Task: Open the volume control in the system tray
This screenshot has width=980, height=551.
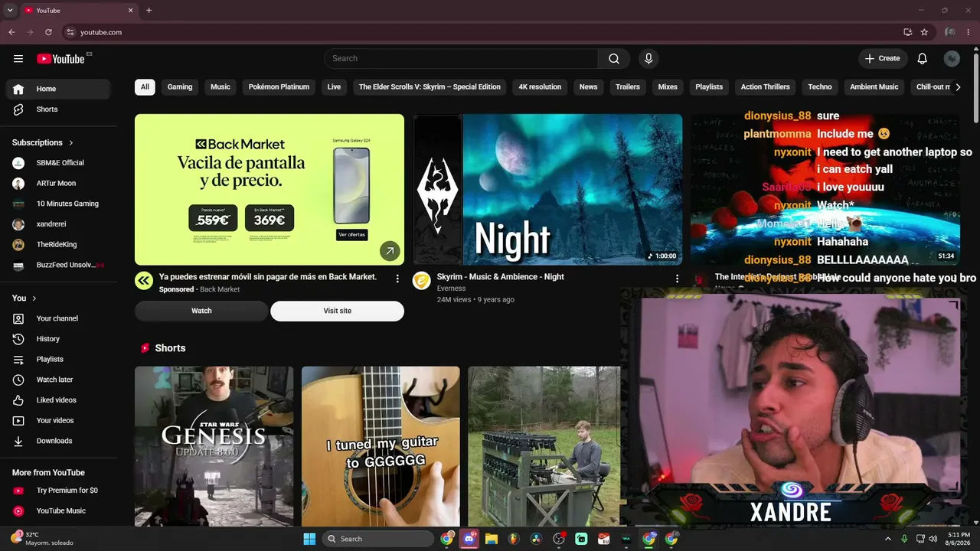Action: (933, 539)
